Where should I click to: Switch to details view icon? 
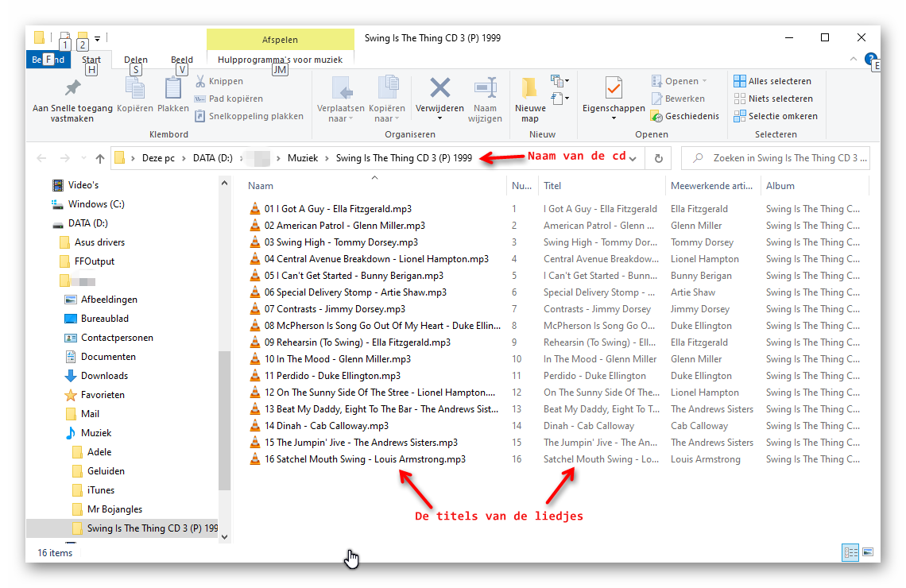[850, 552]
